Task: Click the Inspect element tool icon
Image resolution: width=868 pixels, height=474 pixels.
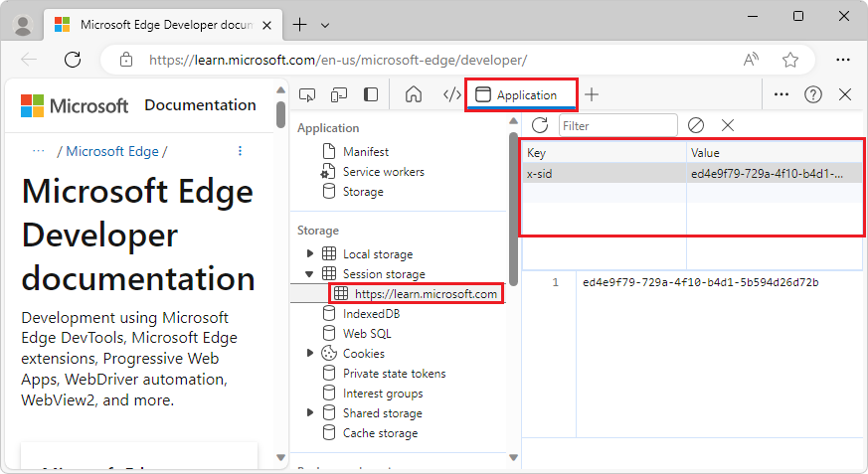Action: pos(306,94)
